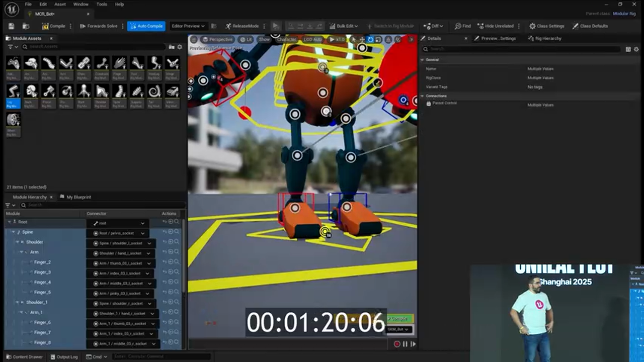Select the Wheel rig module thumbnail
644x362 pixels.
pos(13,121)
